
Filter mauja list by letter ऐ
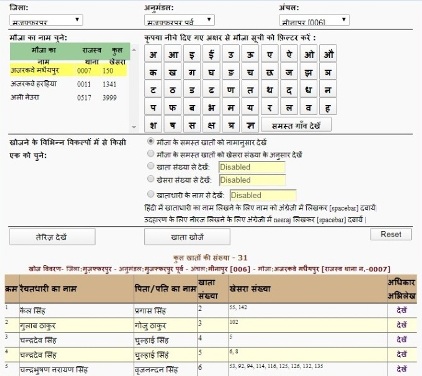(289, 54)
